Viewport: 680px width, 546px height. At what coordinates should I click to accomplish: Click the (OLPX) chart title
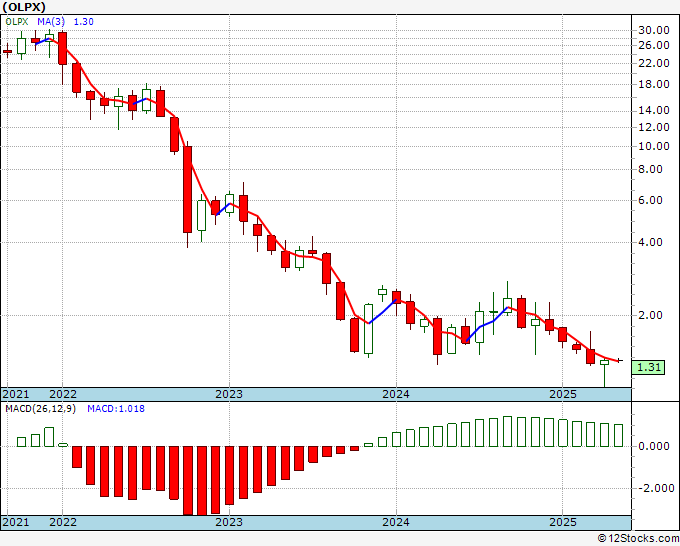(x=24, y=7)
